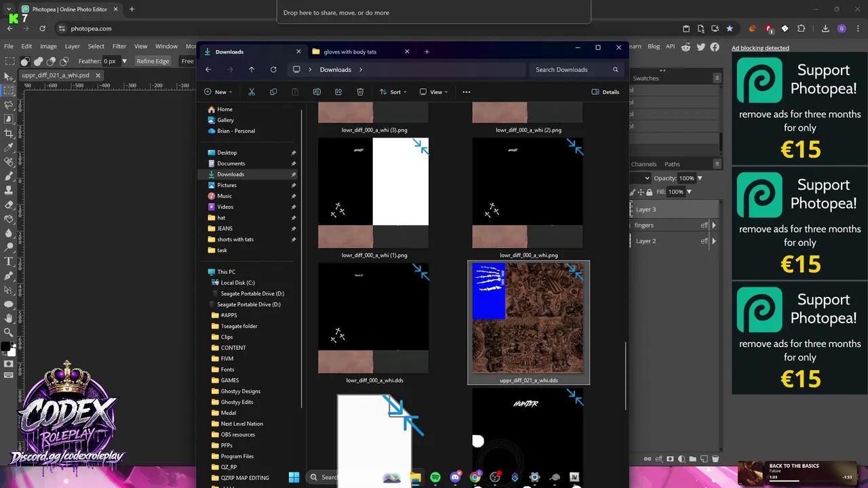Screen dimensions: 868x488
Task: Switch to the 'gloves with body tats' tab
Action: [350, 52]
